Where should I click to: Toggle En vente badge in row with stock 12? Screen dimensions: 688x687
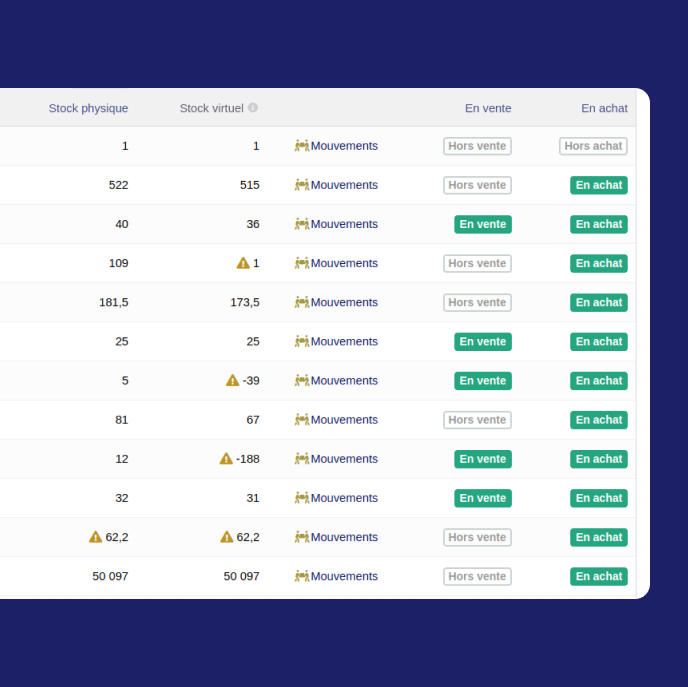pos(482,459)
